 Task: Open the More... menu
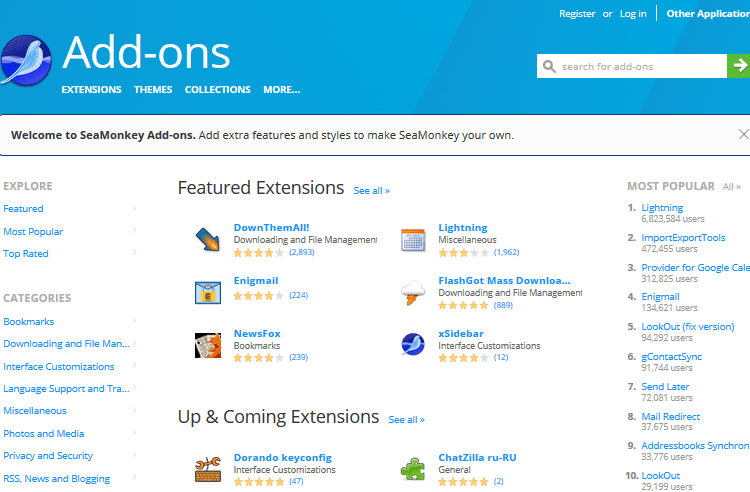point(282,89)
